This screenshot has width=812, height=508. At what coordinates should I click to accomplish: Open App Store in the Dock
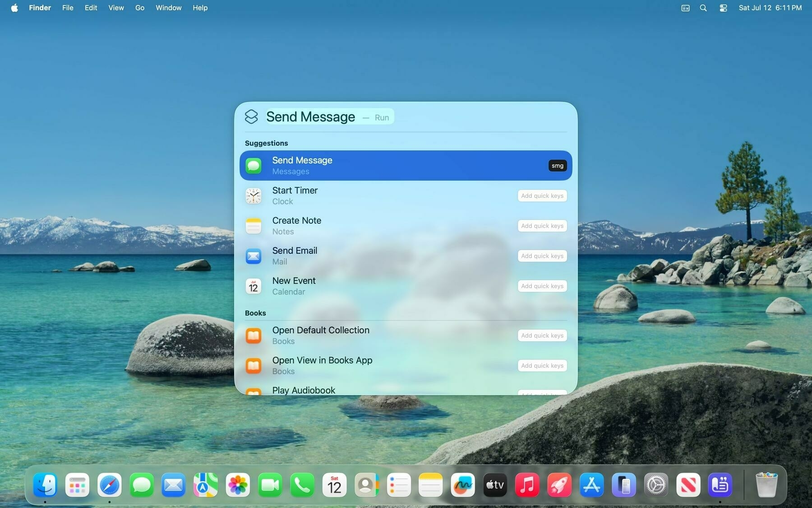point(591,485)
